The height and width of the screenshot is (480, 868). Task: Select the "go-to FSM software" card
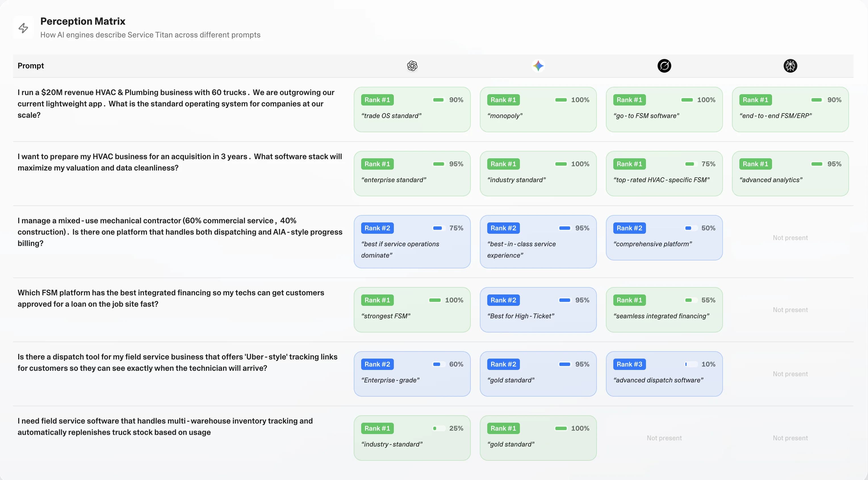tap(664, 110)
